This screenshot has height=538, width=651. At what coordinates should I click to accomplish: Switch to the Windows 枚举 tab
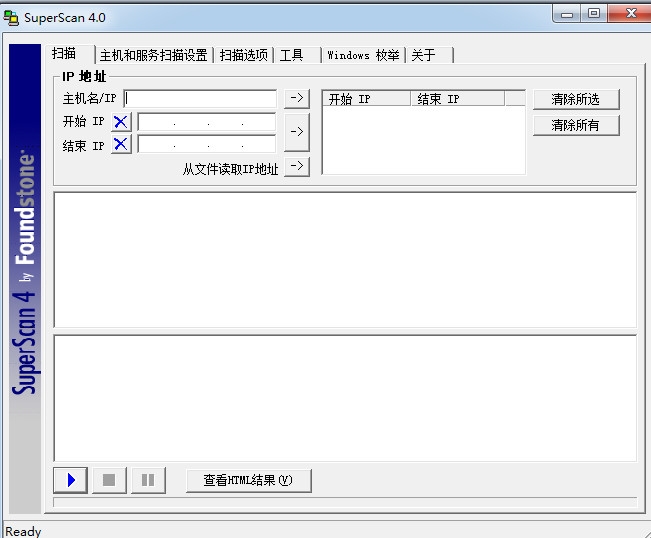364,55
